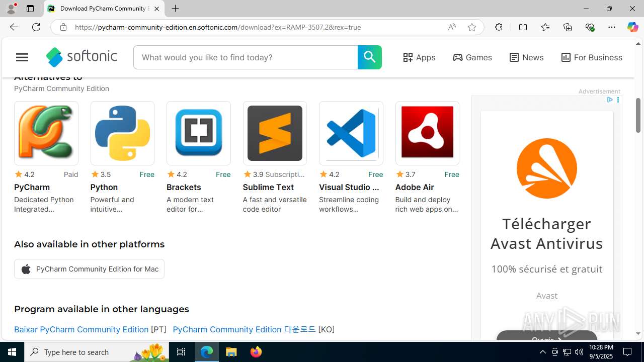Open a new tab with plus button
The height and width of the screenshot is (362, 644).
click(175, 9)
